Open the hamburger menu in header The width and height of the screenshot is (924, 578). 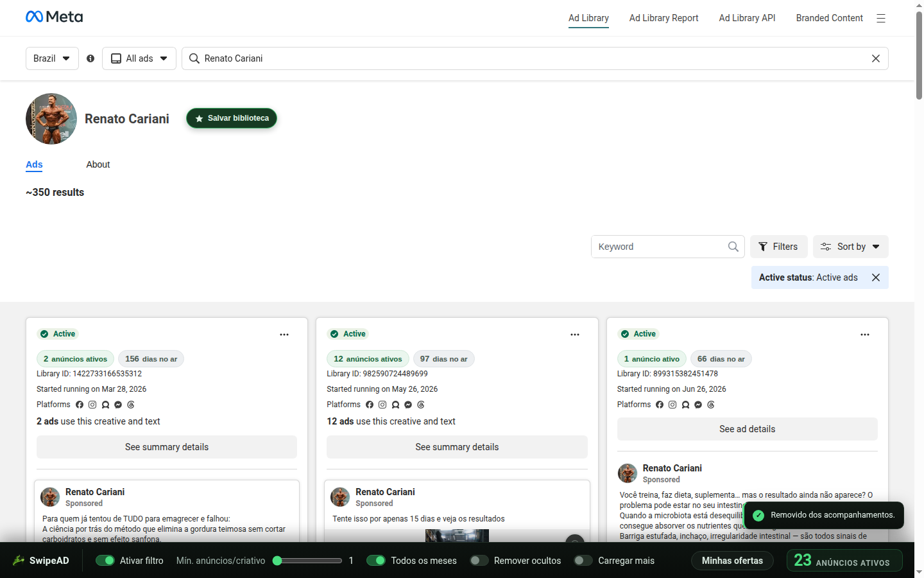tap(881, 18)
